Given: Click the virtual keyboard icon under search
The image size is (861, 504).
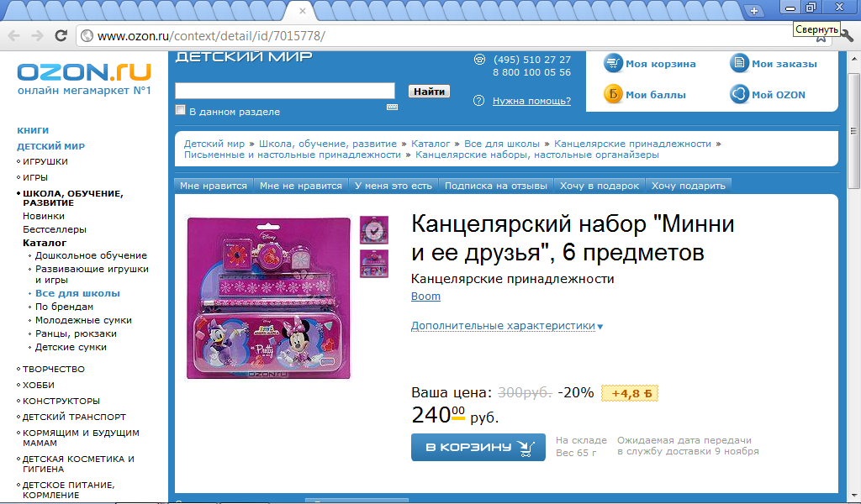Looking at the screenshot, I should tap(392, 107).
